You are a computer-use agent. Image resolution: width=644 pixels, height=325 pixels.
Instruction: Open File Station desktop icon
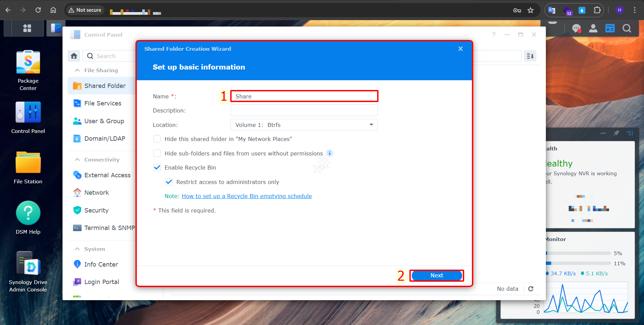(x=28, y=163)
